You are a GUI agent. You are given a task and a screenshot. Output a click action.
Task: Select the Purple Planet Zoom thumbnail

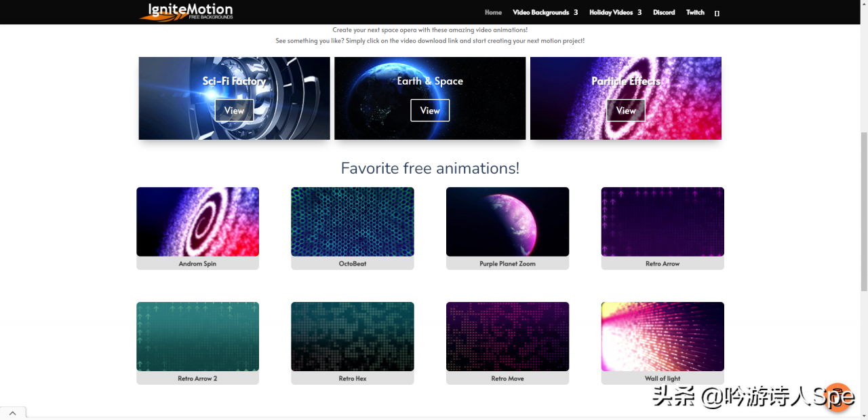click(x=507, y=222)
